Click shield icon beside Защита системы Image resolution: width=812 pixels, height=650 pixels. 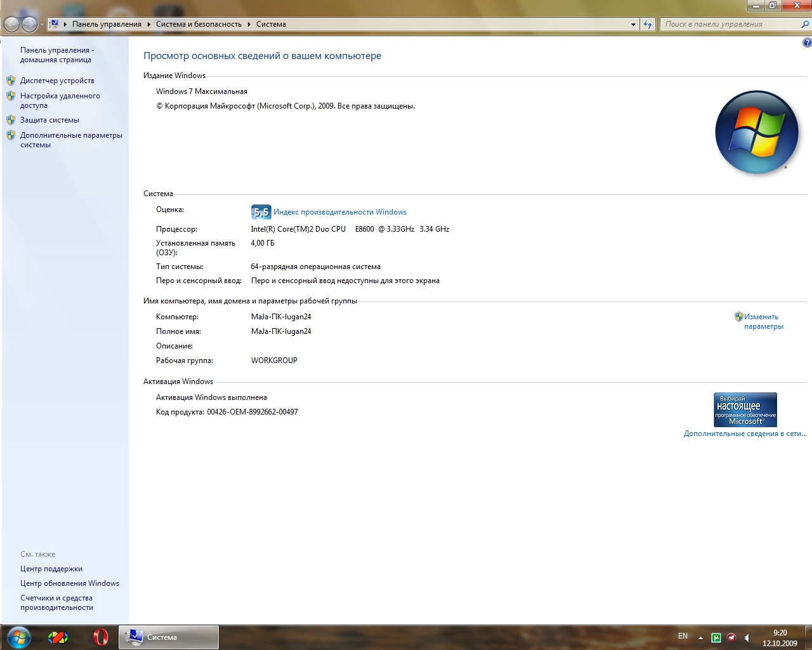click(11, 120)
